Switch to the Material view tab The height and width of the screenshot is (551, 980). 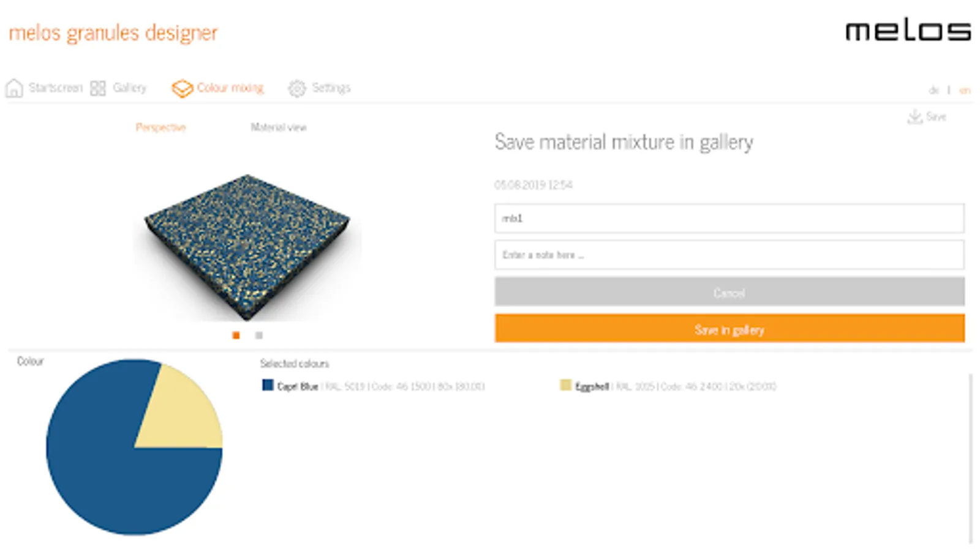279,127
